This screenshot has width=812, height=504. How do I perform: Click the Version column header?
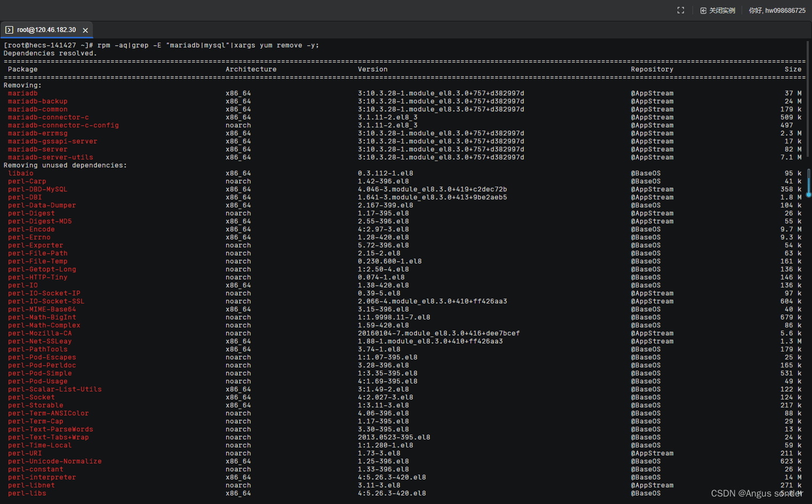click(372, 69)
